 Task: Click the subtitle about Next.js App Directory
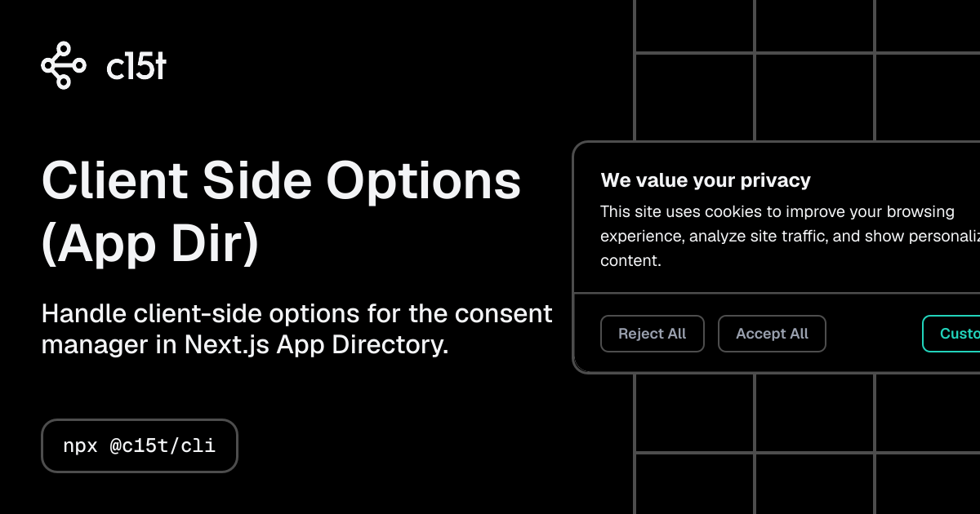click(297, 329)
